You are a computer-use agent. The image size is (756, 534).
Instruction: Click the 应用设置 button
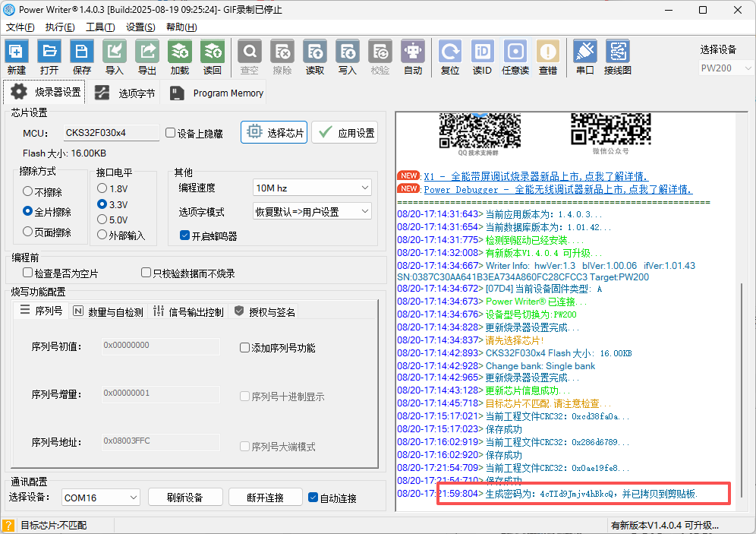345,132
